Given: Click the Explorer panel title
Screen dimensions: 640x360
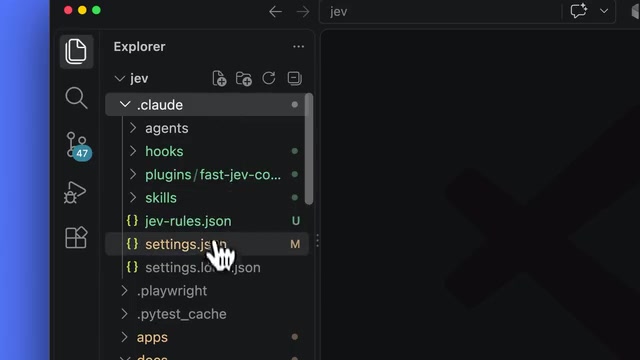Looking at the screenshot, I should 140,47.
